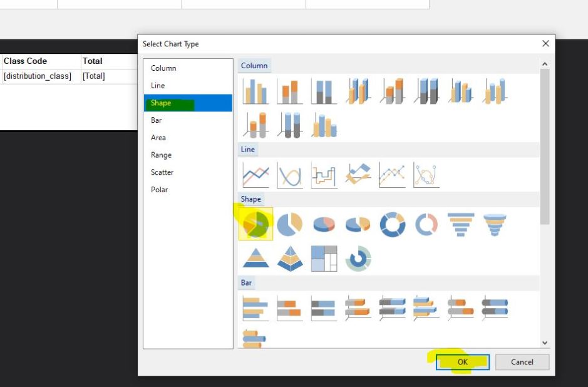
Task: Select the 3-D 100% Stacked Column icon
Action: (x=426, y=91)
